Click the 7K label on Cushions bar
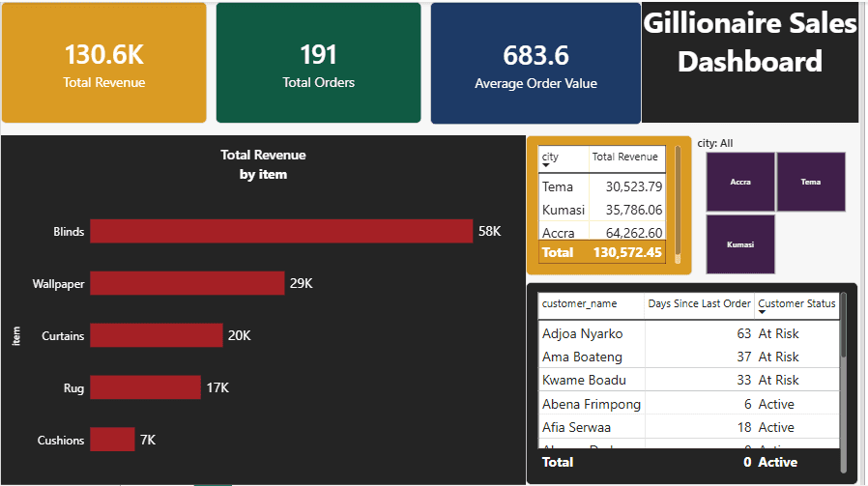 (148, 440)
